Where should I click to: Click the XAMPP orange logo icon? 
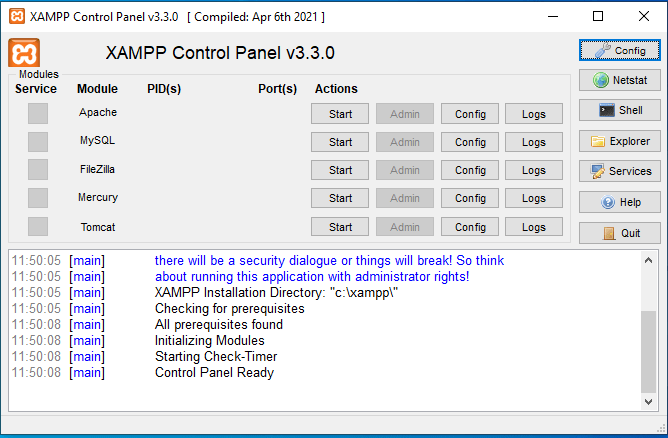coord(23,54)
